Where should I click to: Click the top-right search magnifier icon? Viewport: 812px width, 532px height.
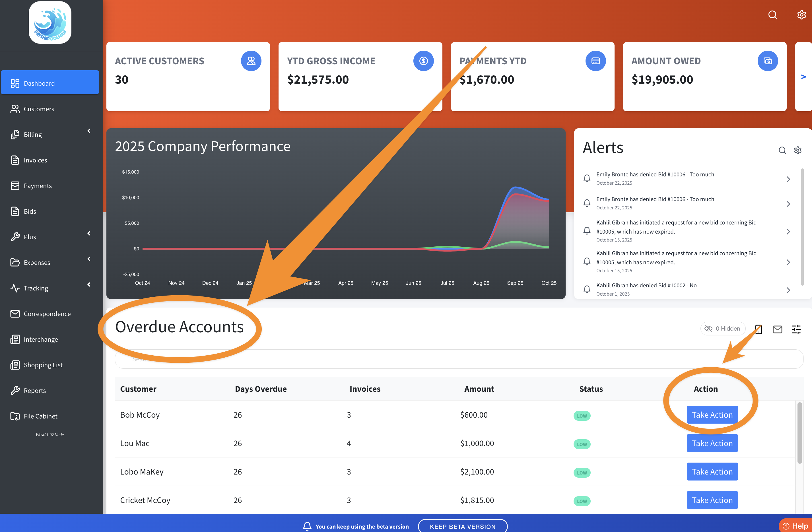(x=772, y=15)
